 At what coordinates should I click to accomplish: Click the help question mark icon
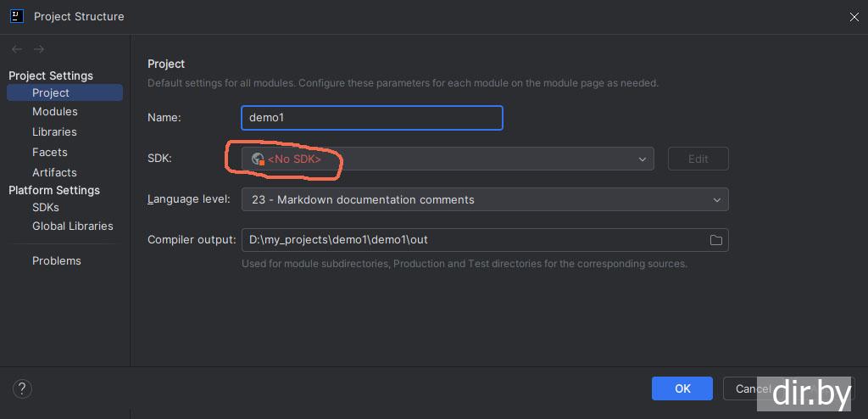pos(23,388)
